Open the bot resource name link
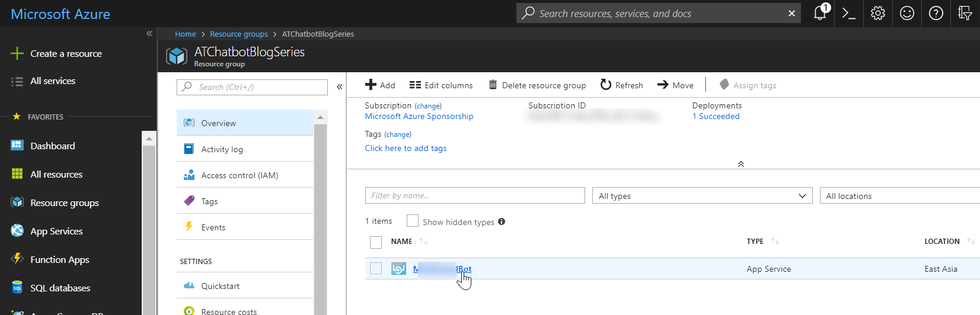The image size is (980, 315). click(x=442, y=269)
